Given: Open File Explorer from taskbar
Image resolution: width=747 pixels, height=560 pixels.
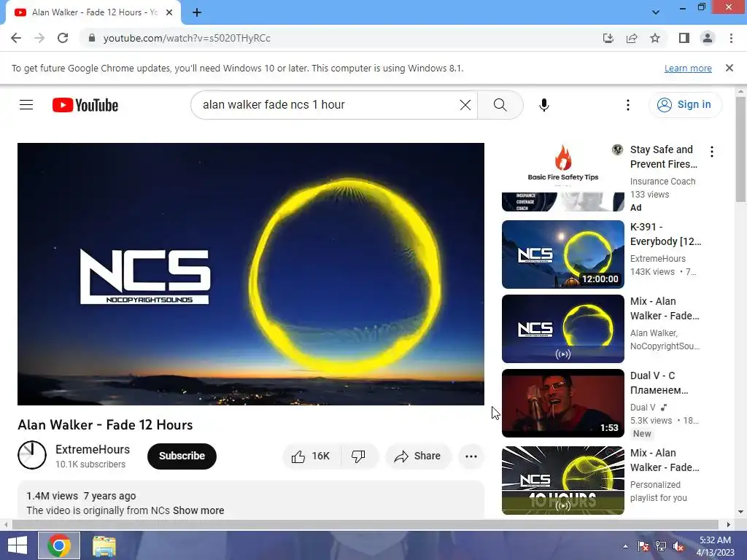Looking at the screenshot, I should [x=104, y=545].
